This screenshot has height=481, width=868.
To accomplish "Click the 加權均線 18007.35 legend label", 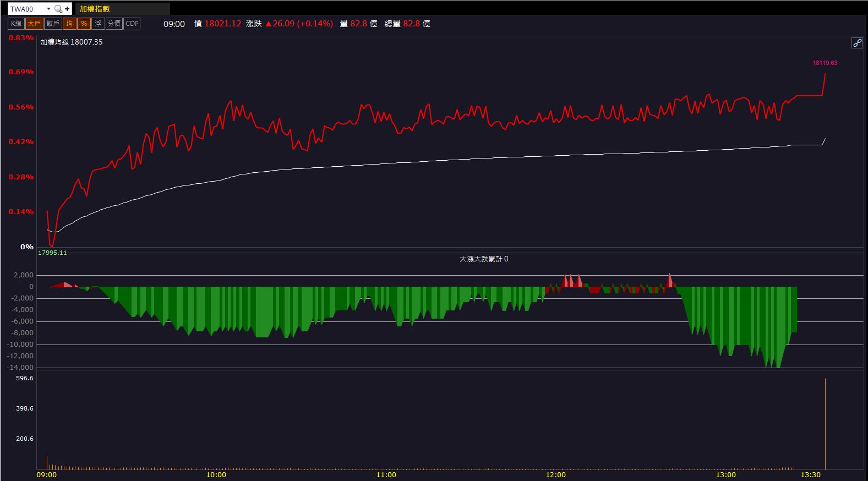I will (x=72, y=42).
